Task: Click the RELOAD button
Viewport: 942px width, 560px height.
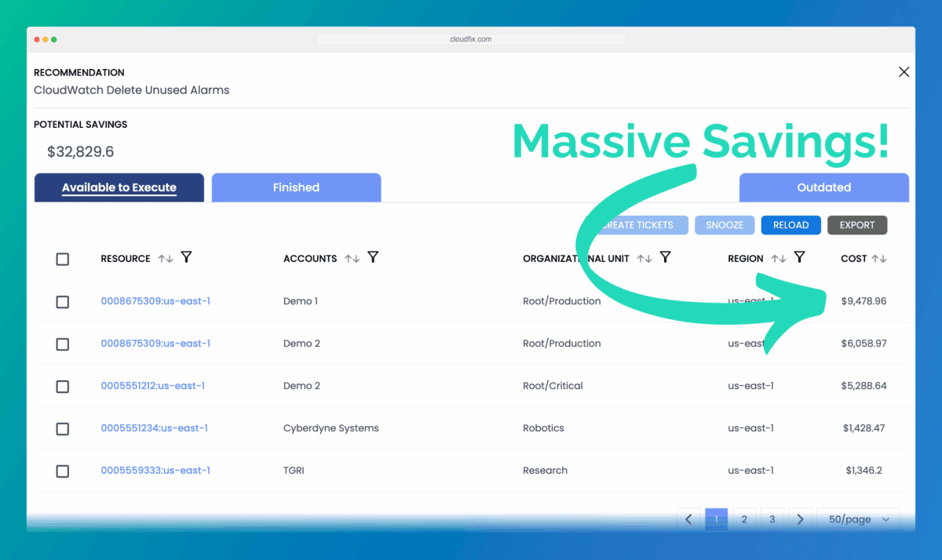Action: point(790,225)
